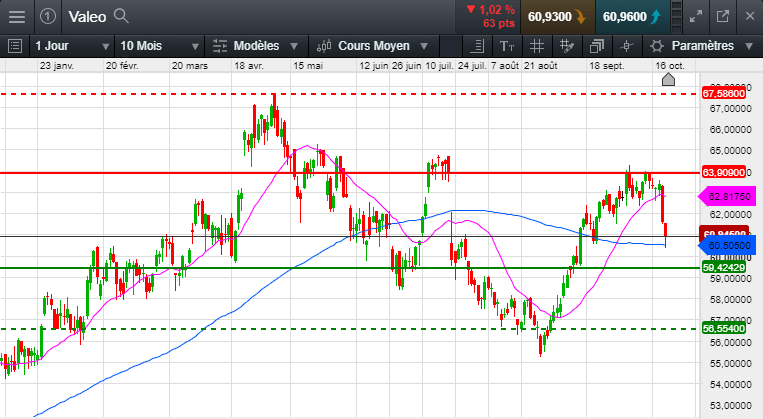Toggle the crosshair cursor icon
The width and height of the screenshot is (763, 419).
pyautogui.click(x=626, y=46)
